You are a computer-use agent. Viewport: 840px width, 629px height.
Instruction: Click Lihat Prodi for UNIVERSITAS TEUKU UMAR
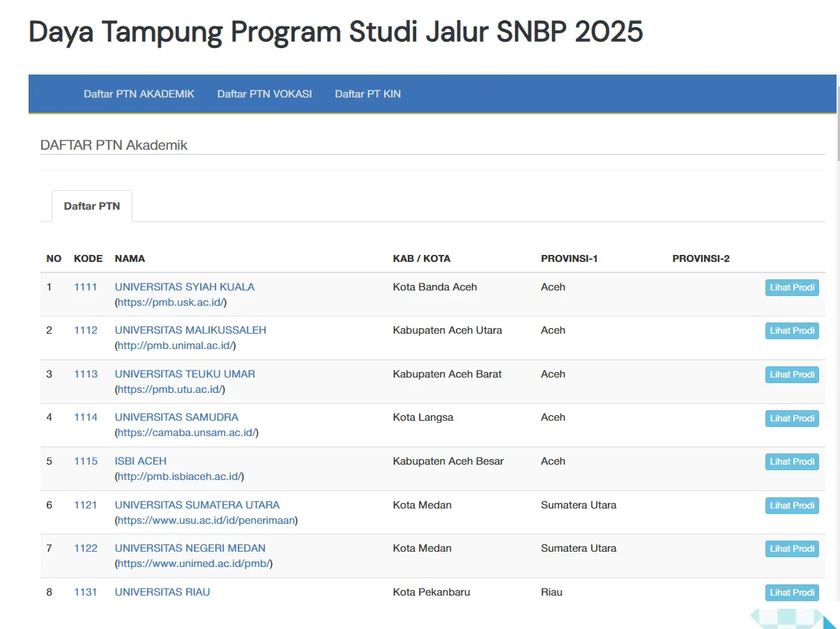tap(792, 374)
